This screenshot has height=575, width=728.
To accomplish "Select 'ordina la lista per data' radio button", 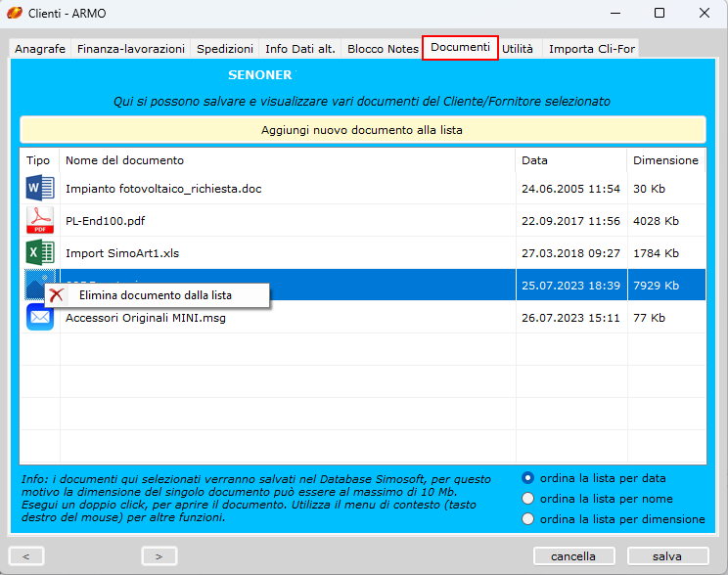I will tap(528, 478).
